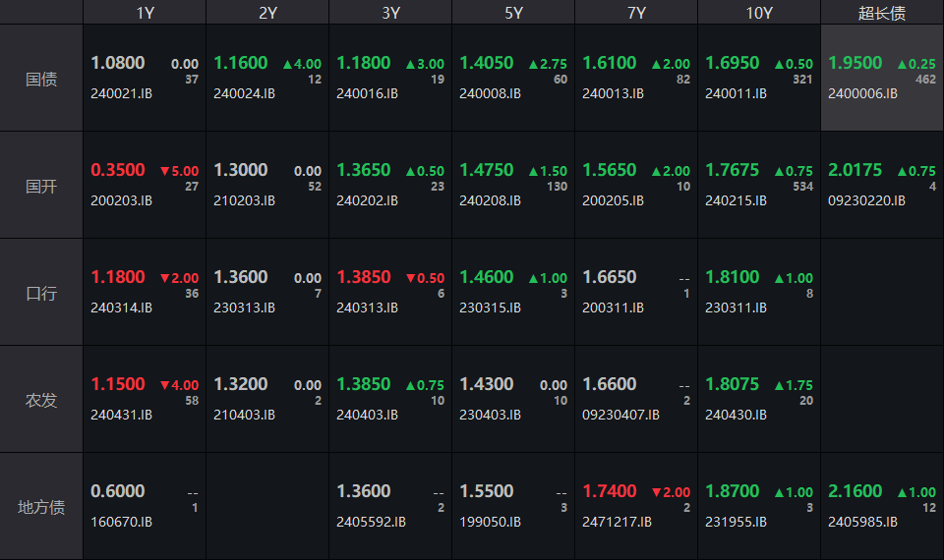
Task: Select the 国债 row label
Action: tap(41, 79)
